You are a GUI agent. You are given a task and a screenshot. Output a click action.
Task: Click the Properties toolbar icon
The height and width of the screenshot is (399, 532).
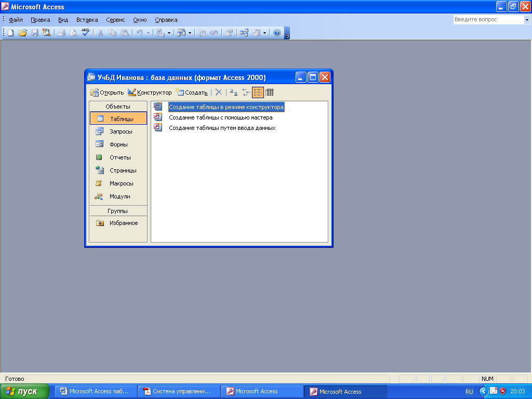(229, 33)
